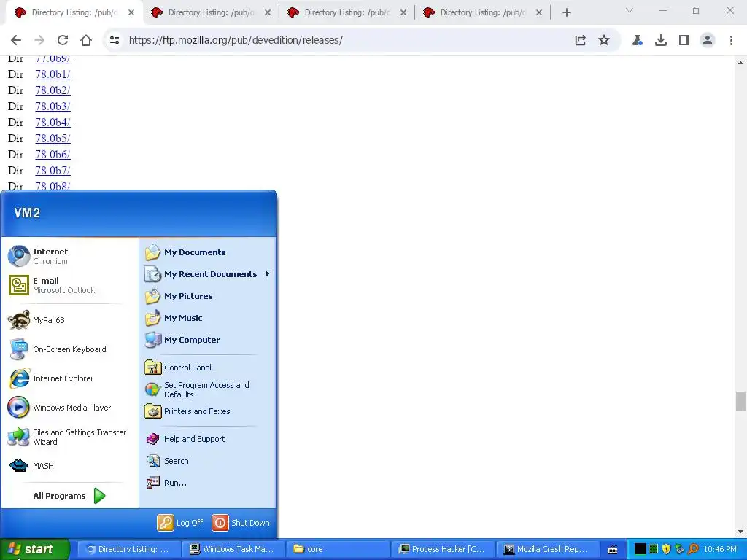Image resolution: width=747 pixels, height=560 pixels.
Task: Open the Run... dialog
Action: coord(208,483)
